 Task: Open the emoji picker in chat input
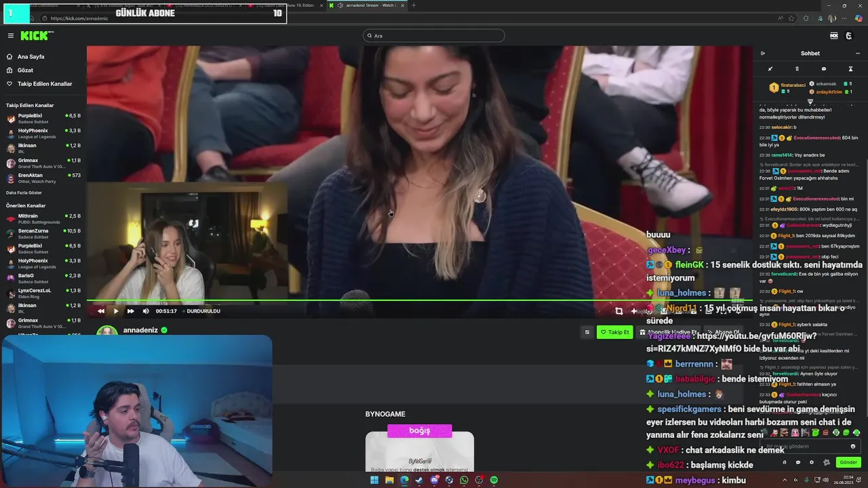(853, 447)
